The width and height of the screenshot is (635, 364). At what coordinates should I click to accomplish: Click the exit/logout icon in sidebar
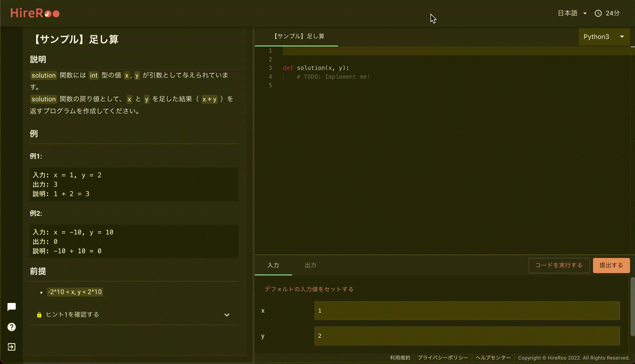coord(11,347)
